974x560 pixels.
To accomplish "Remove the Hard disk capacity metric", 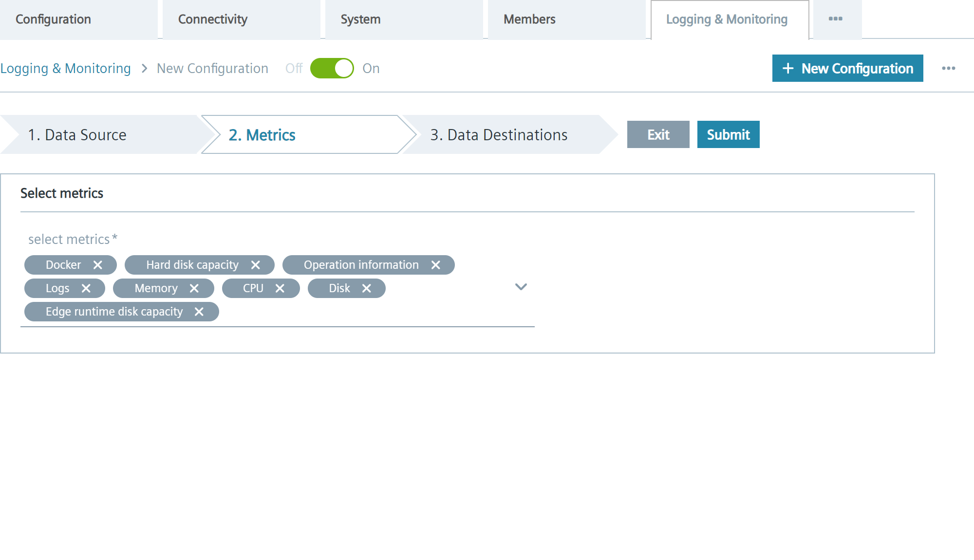I will coord(256,265).
